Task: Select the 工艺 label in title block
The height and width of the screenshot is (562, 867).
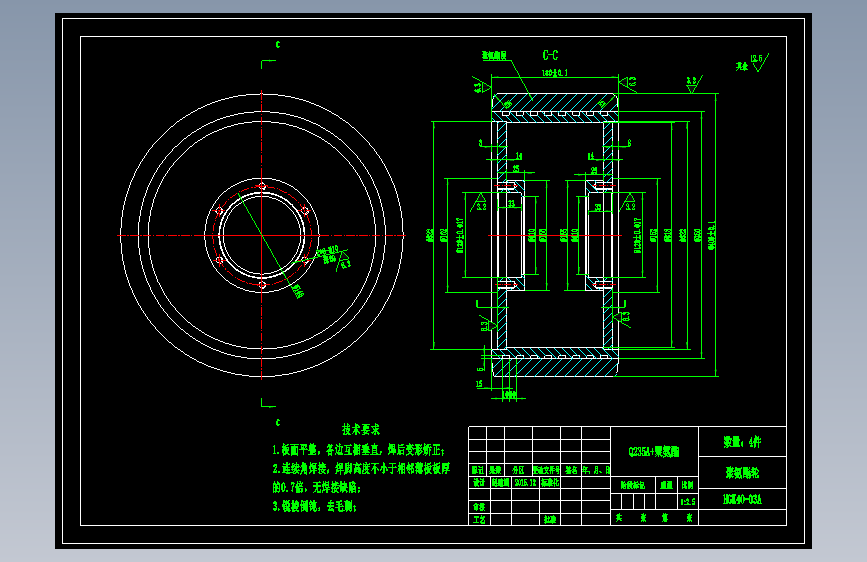Action: tap(479, 519)
